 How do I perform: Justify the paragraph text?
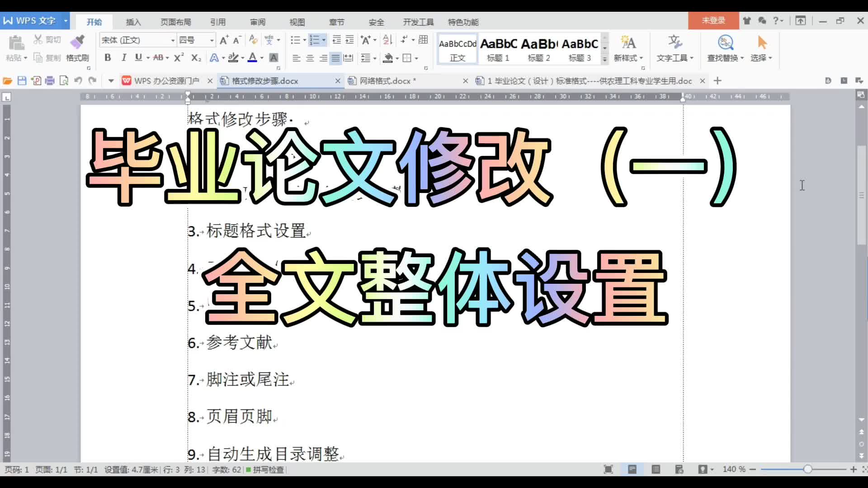click(335, 58)
